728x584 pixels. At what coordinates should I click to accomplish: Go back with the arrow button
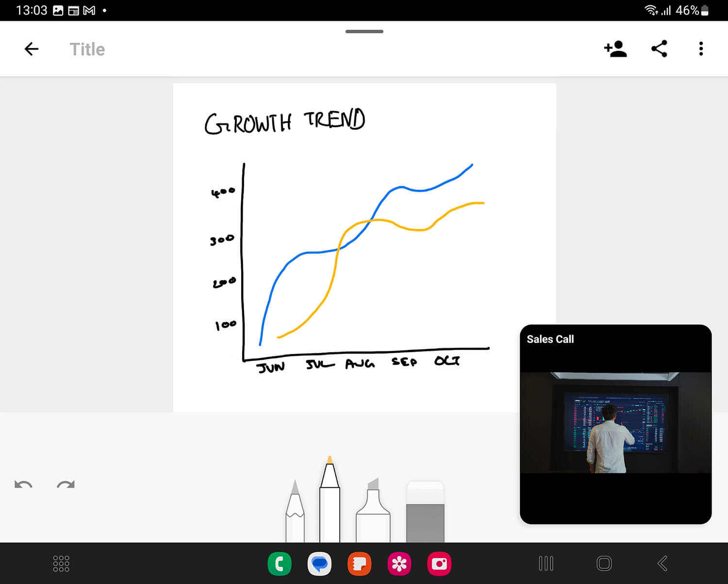click(32, 49)
